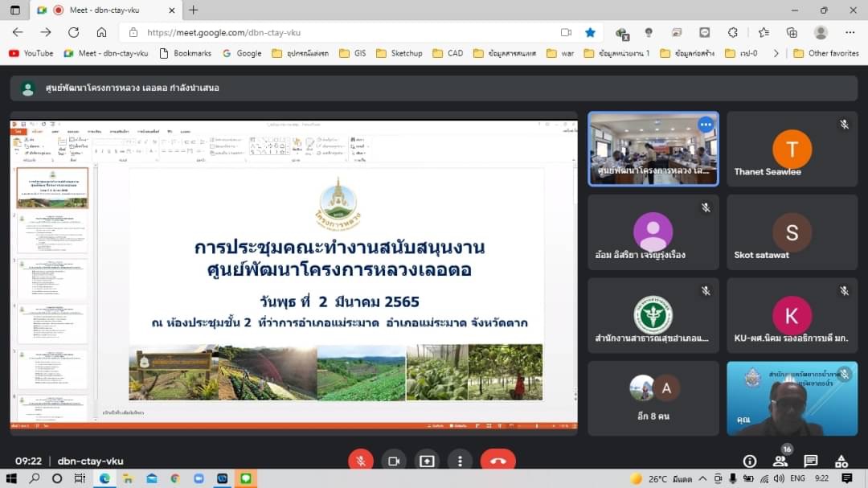
Task: Select Thanet Seawlee participant tile
Action: (x=792, y=149)
